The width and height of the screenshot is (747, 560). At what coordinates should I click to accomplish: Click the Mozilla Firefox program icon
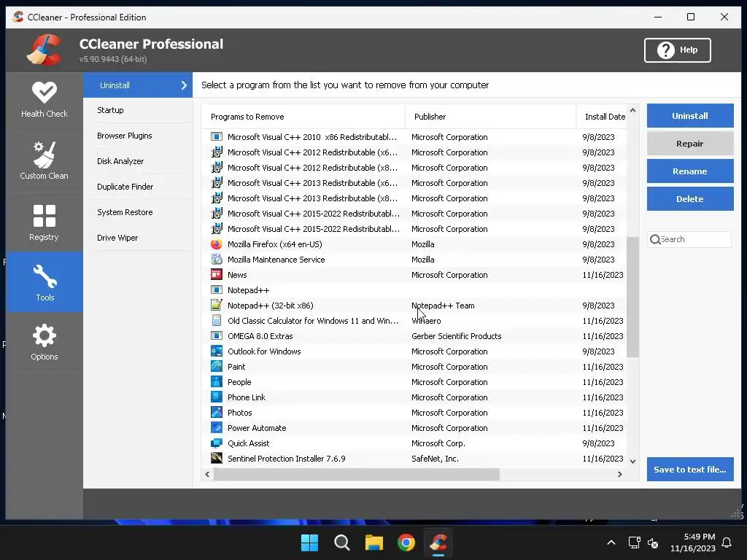point(216,244)
